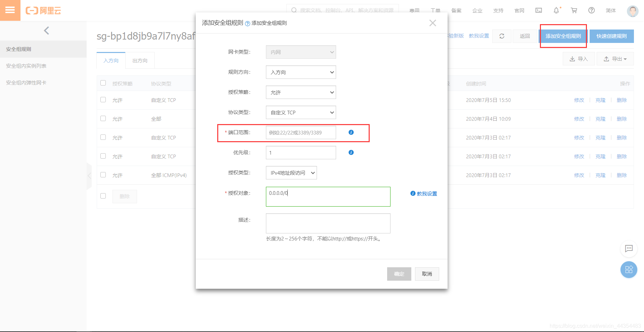The width and height of the screenshot is (644, 332).
Task: Click the info icon beside 优先级
Action: tap(351, 152)
